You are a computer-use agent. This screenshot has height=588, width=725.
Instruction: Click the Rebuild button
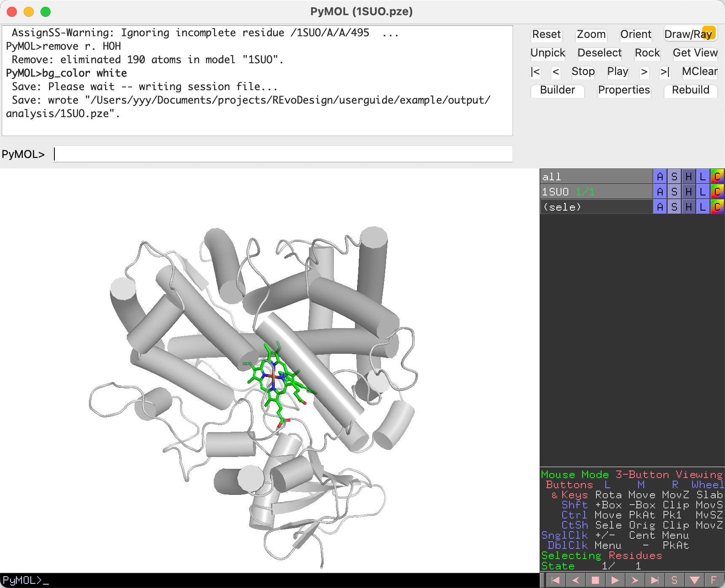(690, 90)
